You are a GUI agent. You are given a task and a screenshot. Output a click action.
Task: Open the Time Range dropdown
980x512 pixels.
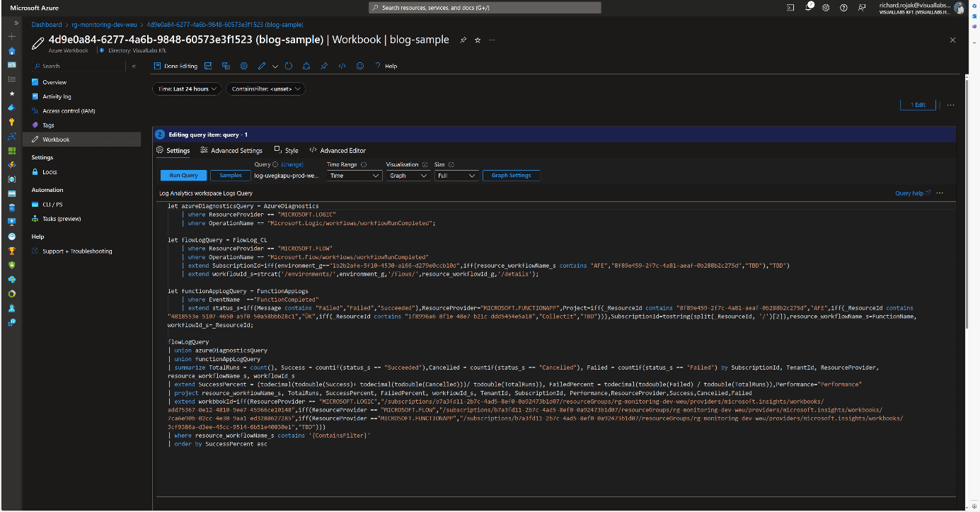pos(354,176)
